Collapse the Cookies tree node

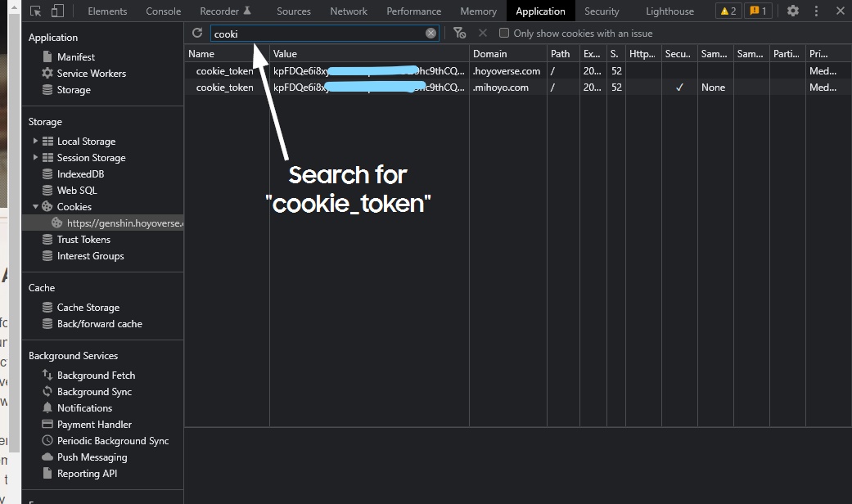pos(35,207)
